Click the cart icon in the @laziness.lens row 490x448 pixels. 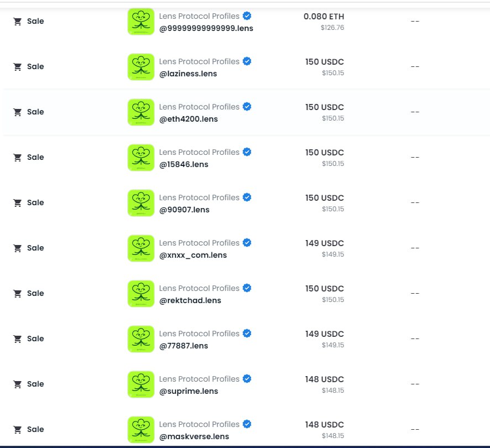[18, 66]
